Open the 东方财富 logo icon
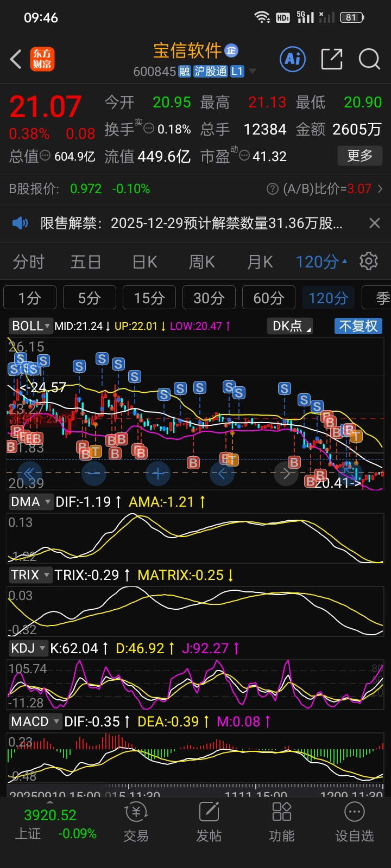391x868 pixels. pos(42,59)
